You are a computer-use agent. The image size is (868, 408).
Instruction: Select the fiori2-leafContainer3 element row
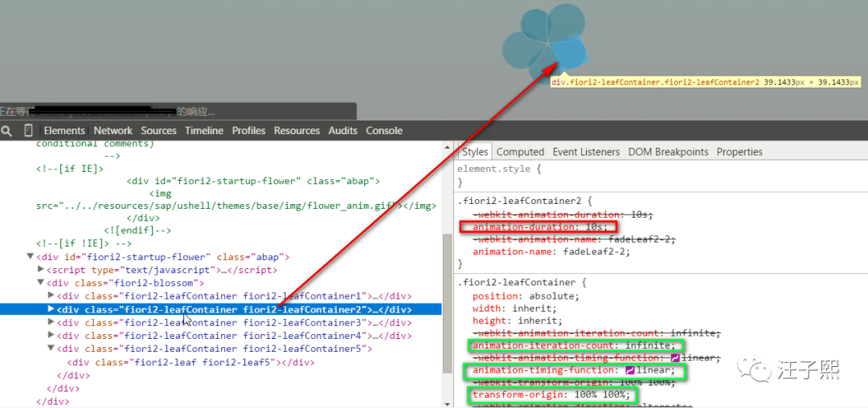[x=234, y=322]
